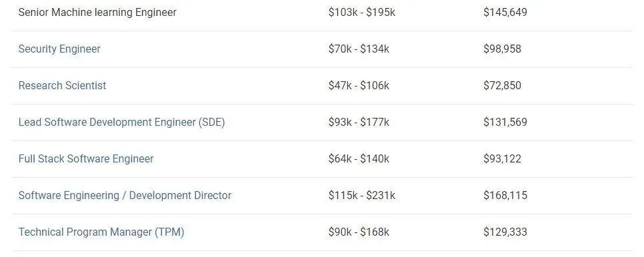Image resolution: width=644 pixels, height=257 pixels.
Task: Select the $145,649 average salary value
Action: pyautogui.click(x=505, y=12)
